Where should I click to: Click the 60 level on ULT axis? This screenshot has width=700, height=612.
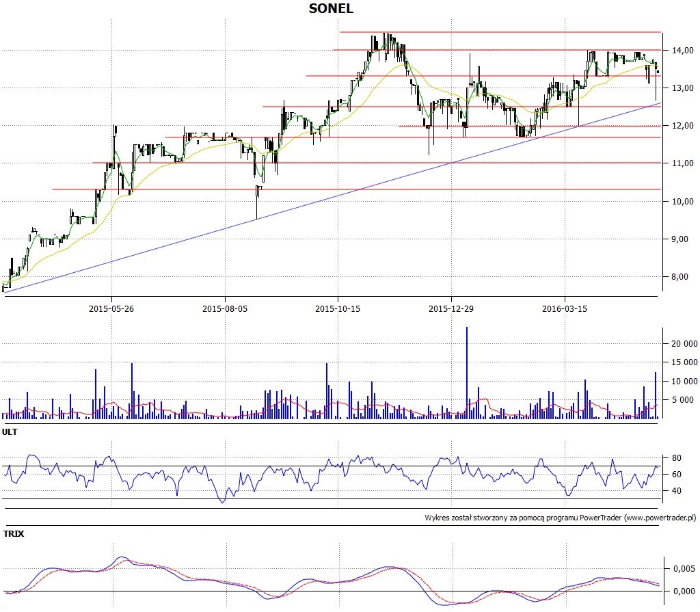tap(677, 475)
